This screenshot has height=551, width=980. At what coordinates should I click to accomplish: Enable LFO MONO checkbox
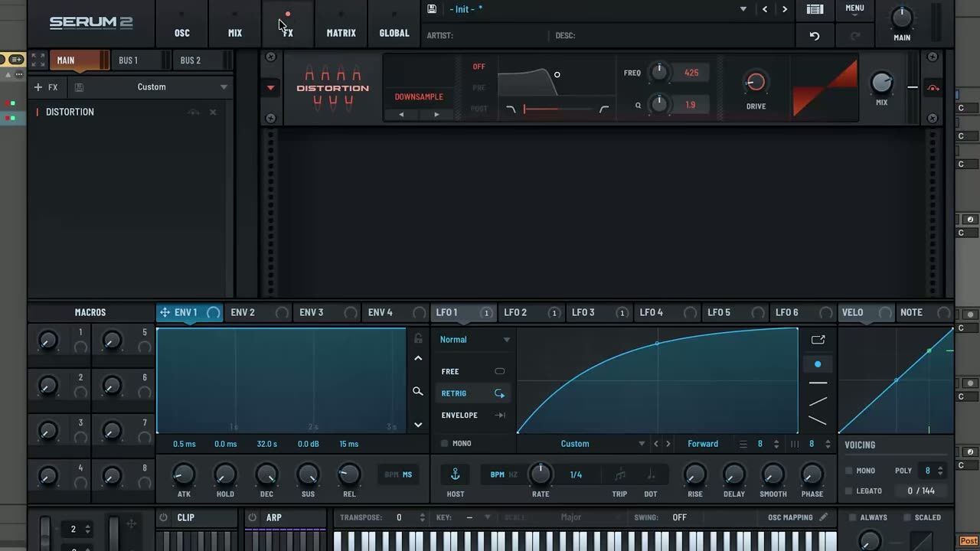tap(444, 444)
